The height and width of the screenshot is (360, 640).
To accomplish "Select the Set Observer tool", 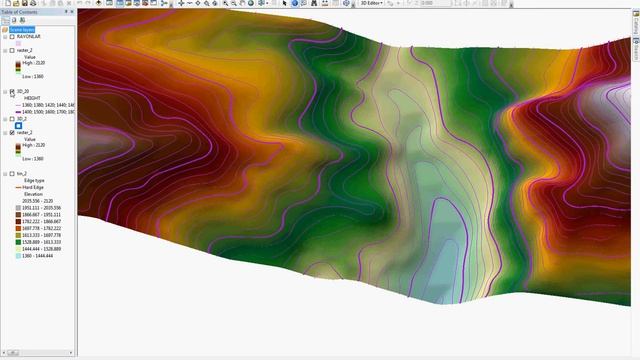I will pos(215,3).
